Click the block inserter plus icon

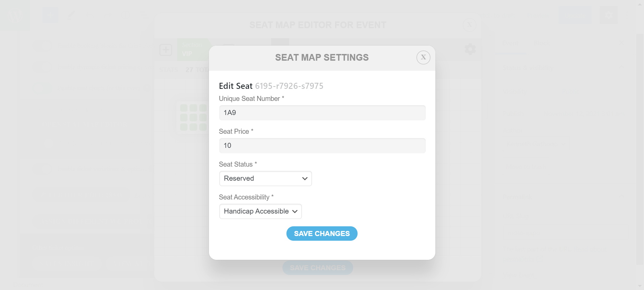tap(50, 15)
